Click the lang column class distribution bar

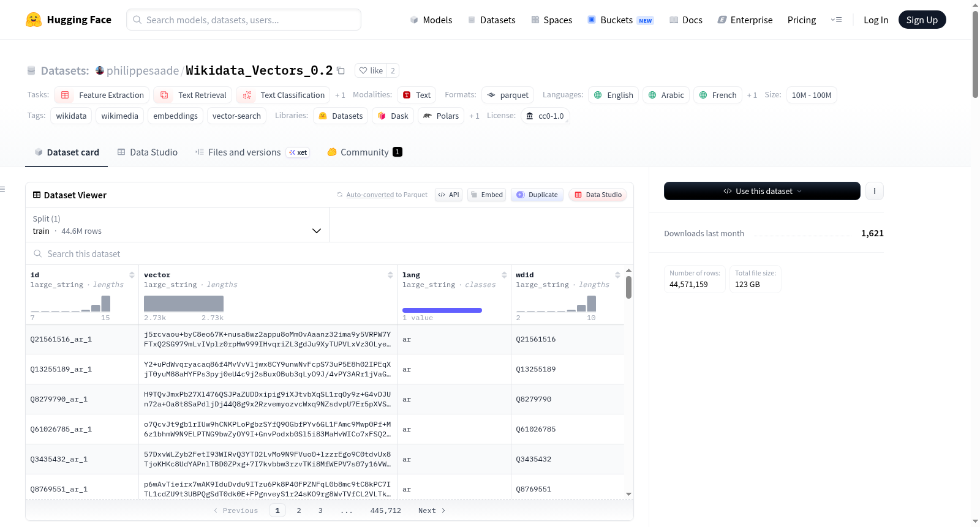442,310
